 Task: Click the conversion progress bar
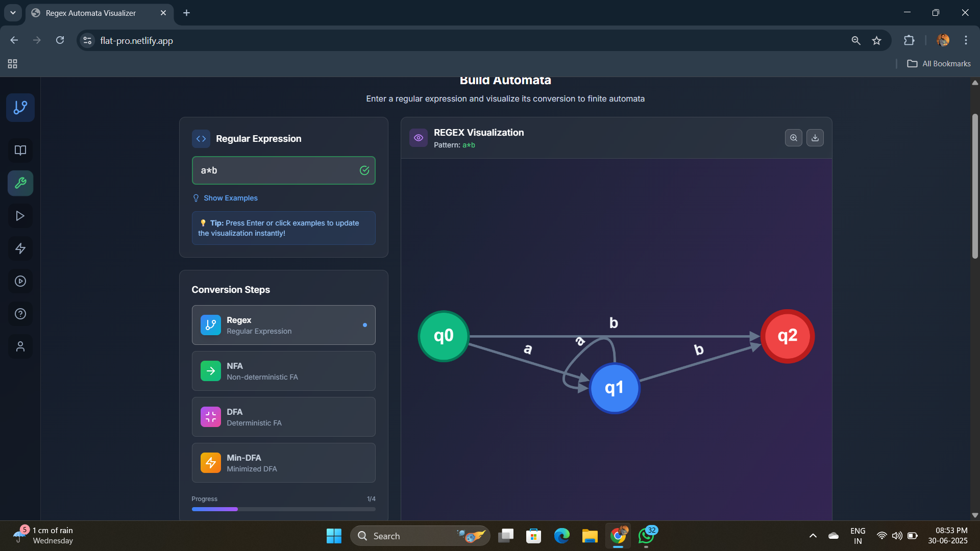283,509
